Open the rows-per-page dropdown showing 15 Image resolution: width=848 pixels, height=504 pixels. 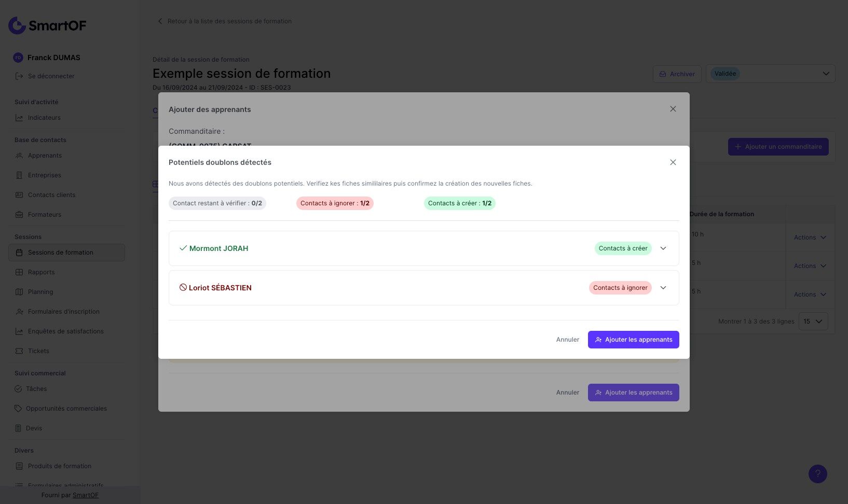pyautogui.click(x=813, y=321)
